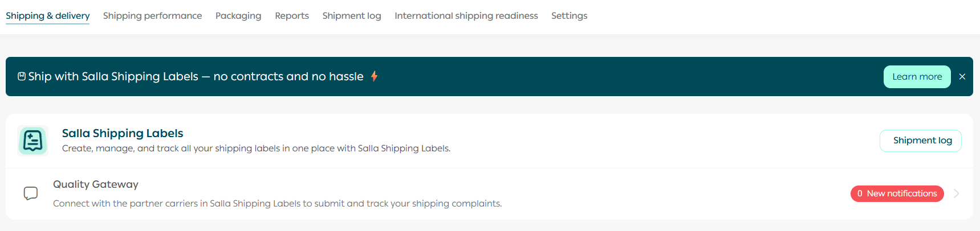Click the Salla Shipping Labels icon
The height and width of the screenshot is (231, 980).
[x=32, y=141]
